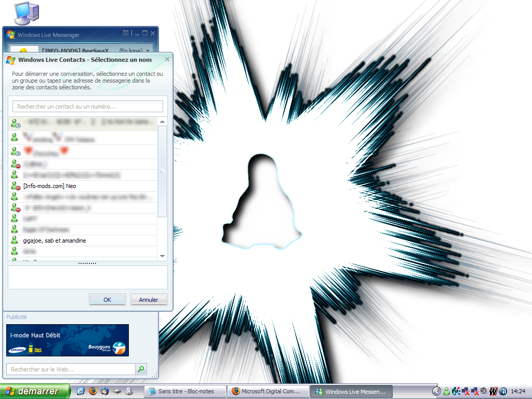This screenshot has width=532, height=399.
Task: Click the contact list scrollbar thumb
Action: click(162, 171)
